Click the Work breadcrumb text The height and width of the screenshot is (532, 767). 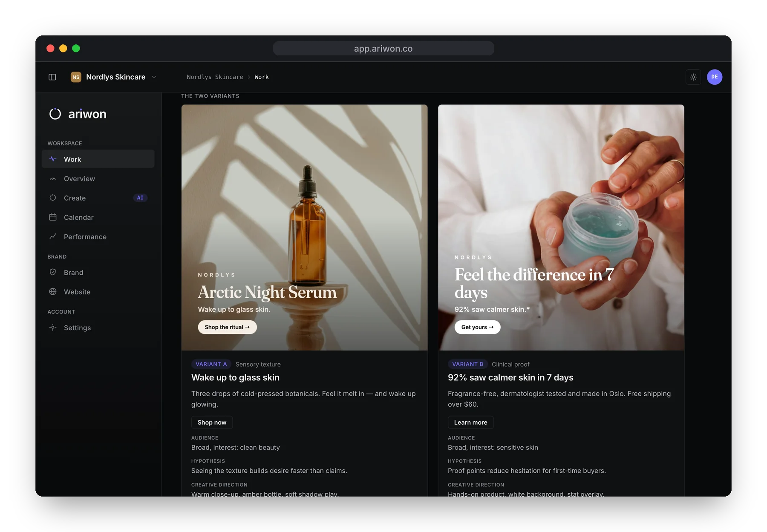tap(262, 77)
